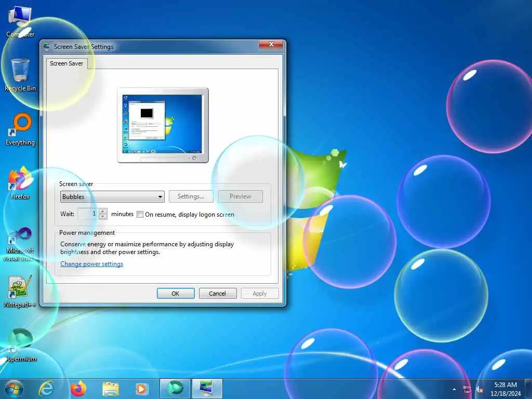The image size is (532, 399).
Task: Click Cancel in Screen Saver Settings
Action: pyautogui.click(x=218, y=294)
